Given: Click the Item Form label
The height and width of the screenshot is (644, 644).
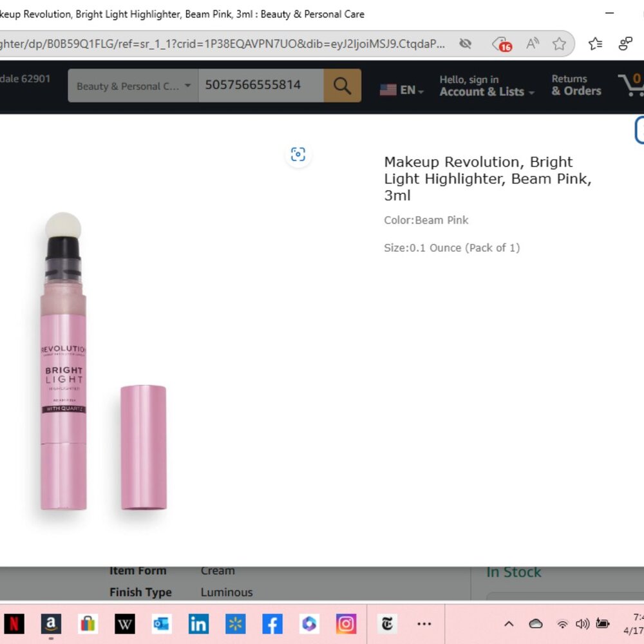Looking at the screenshot, I should [x=138, y=571].
